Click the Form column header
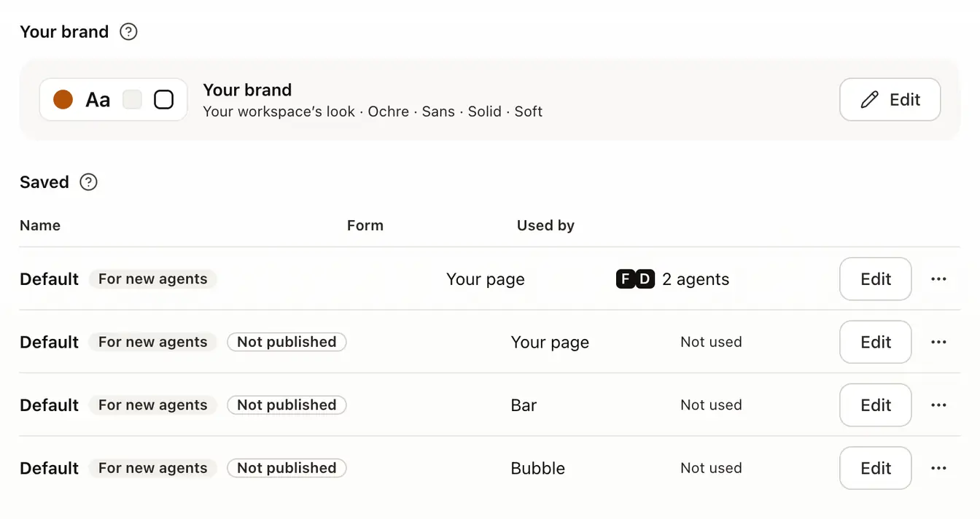Image resolution: width=980 pixels, height=519 pixels. pyautogui.click(x=365, y=225)
